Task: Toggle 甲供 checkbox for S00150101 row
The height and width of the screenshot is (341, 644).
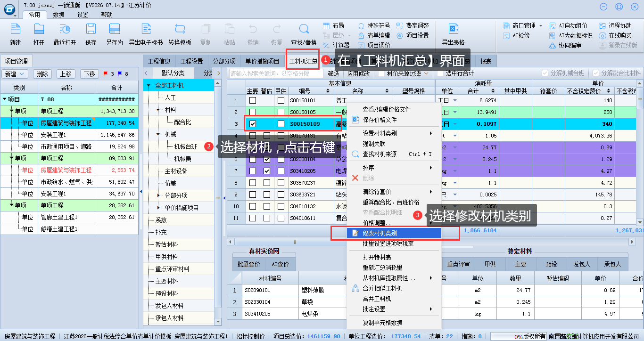Action: [x=281, y=100]
